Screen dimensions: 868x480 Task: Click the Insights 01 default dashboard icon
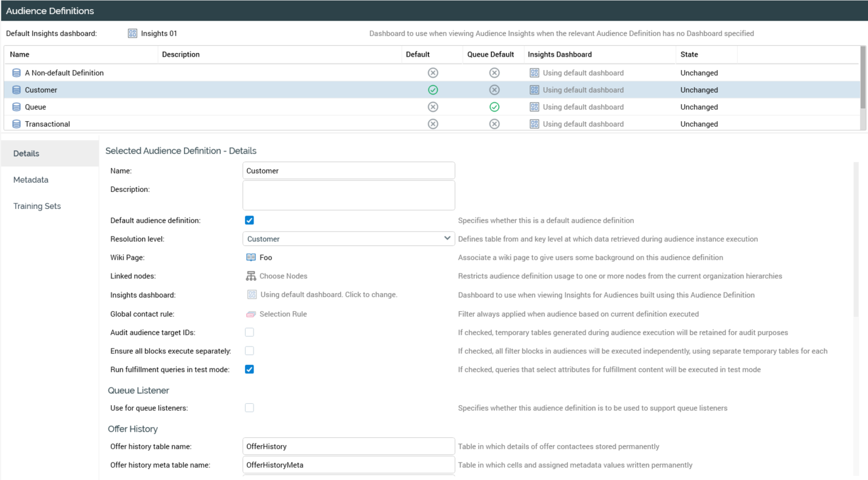coord(132,34)
